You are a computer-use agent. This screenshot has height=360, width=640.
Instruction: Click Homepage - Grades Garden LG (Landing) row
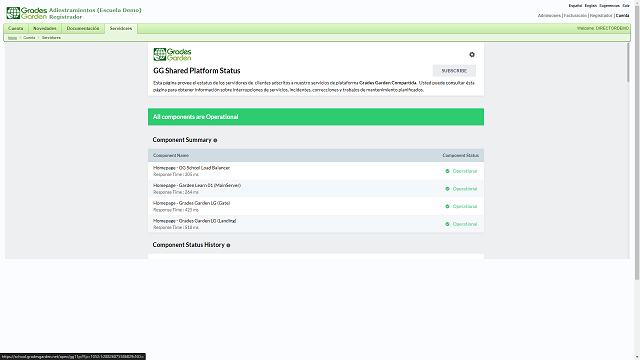(316, 224)
